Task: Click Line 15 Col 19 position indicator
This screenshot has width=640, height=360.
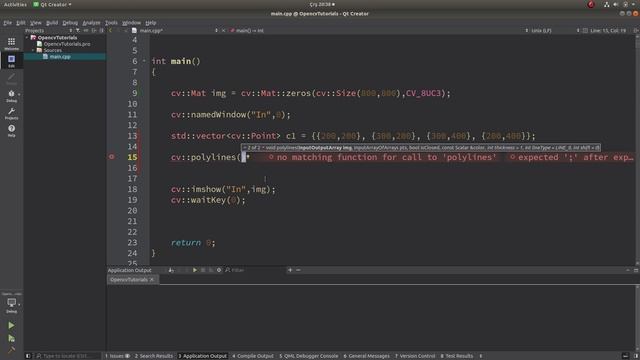Action: click(x=608, y=31)
